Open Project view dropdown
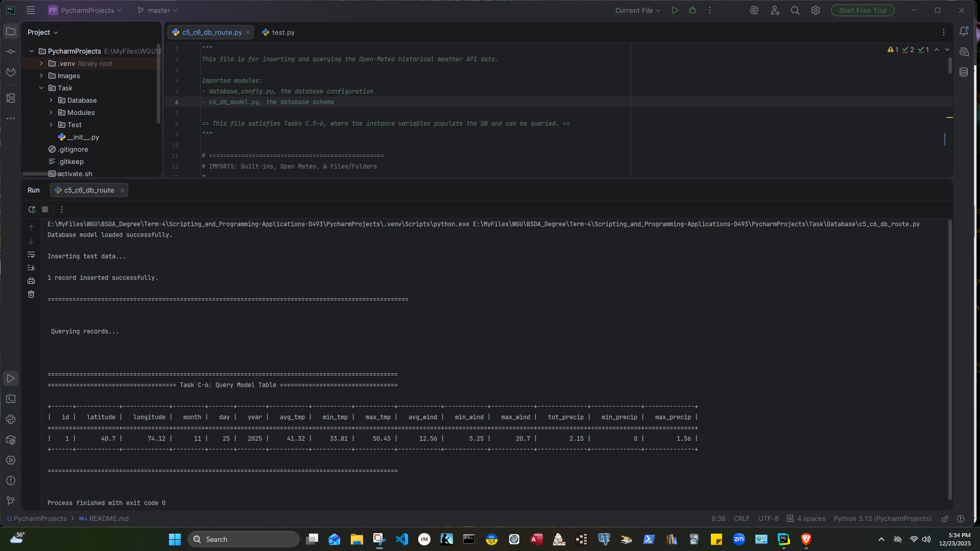Viewport: 980px width, 551px height. pyautogui.click(x=43, y=32)
